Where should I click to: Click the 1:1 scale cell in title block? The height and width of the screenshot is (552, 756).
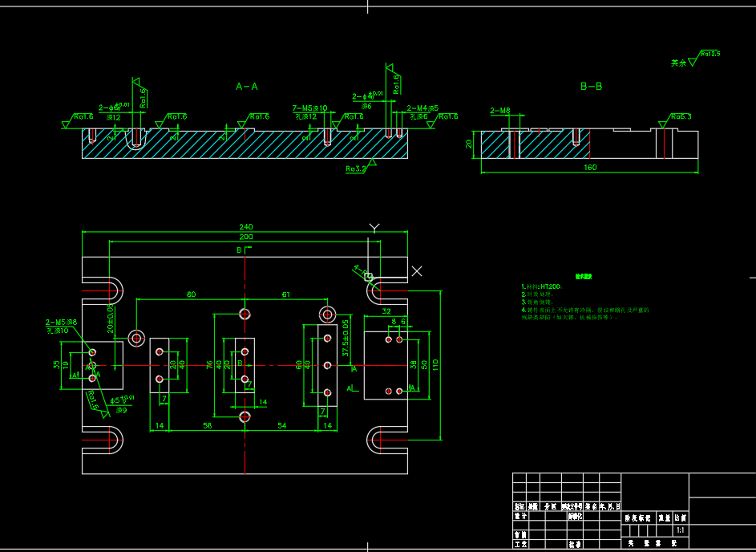pos(680,530)
